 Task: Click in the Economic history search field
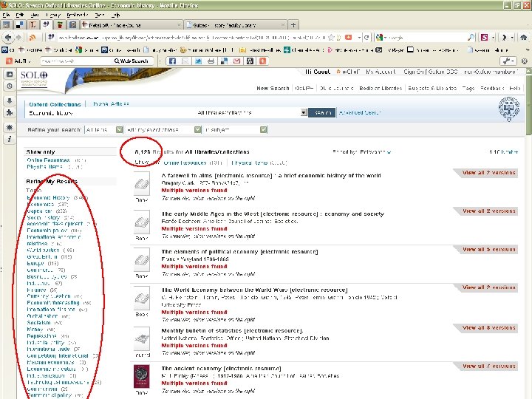click(110, 112)
